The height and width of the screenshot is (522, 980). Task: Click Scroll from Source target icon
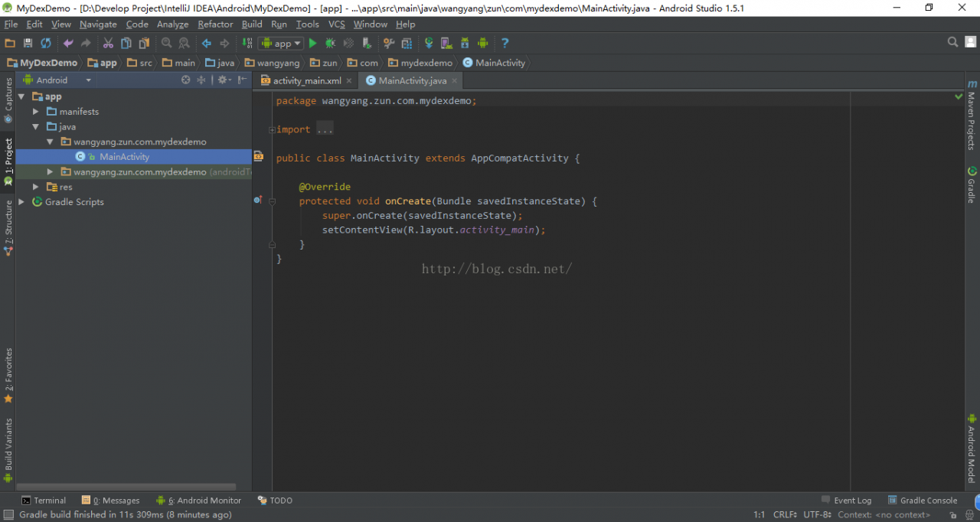pos(186,80)
